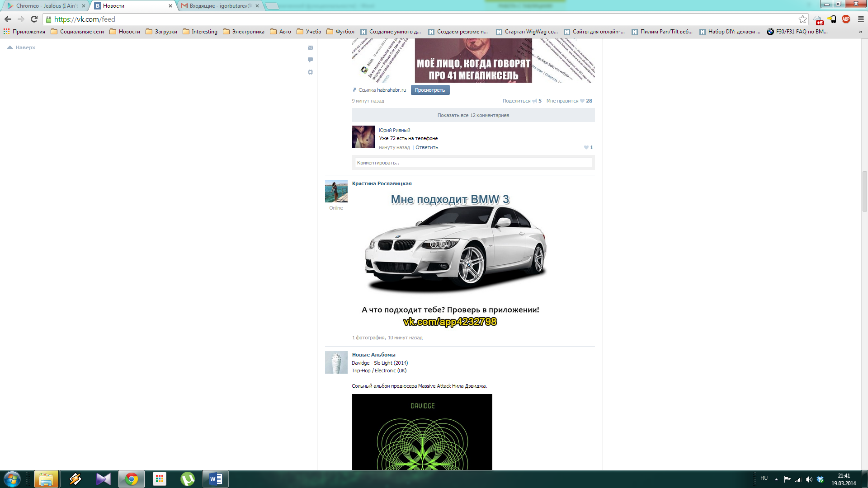Reload the vk.com page

(34, 19)
